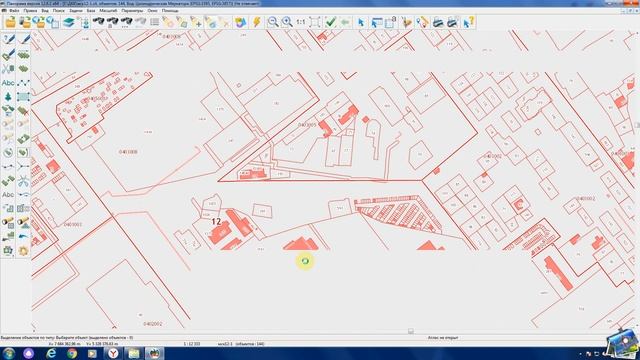Screen dimensions: 640x360
Task: Open Windows Explorer from the taskbar
Action: click(x=134, y=353)
